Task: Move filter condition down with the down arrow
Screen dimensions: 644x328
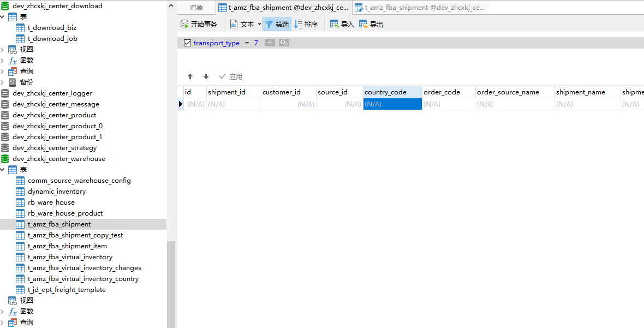Action: point(206,76)
